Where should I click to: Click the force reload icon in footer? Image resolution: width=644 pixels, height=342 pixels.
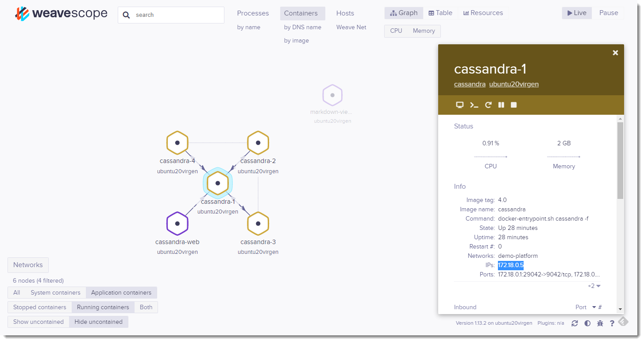coord(575,323)
